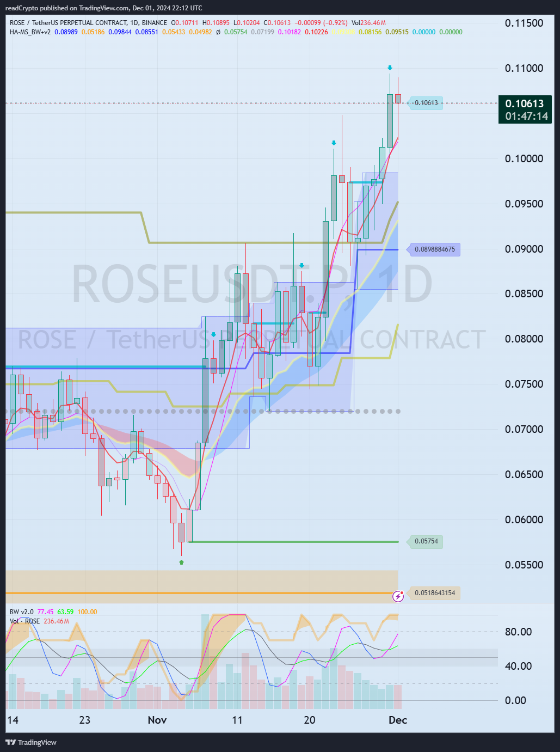Viewport: 560px width, 752px height.
Task: Click the 20 date label on the time axis
Action: pyautogui.click(x=310, y=720)
